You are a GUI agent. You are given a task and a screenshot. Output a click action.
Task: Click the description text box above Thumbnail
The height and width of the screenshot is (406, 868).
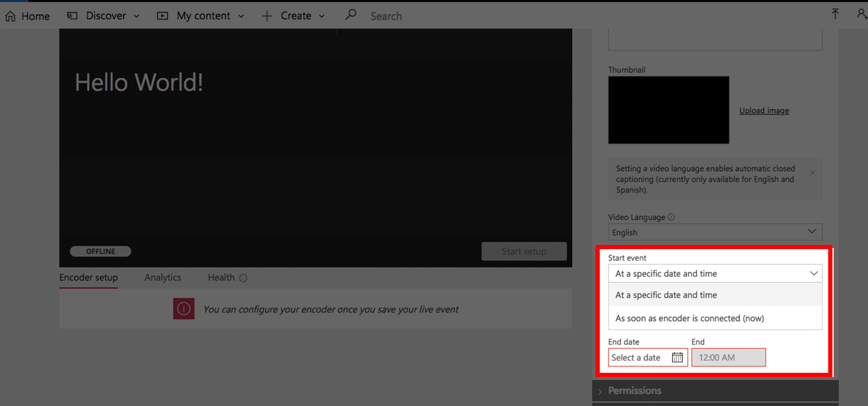(715, 39)
